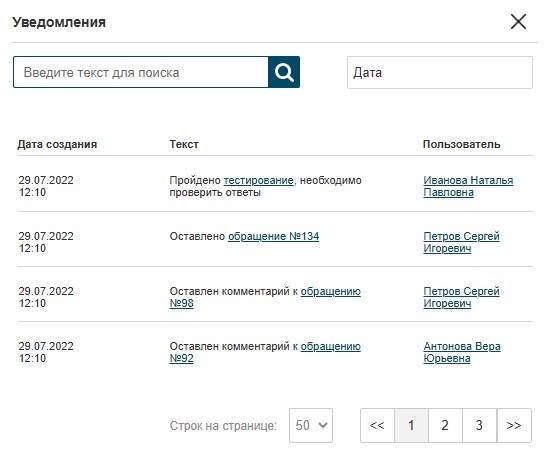
Task: Open user Антонова Вера Юрьевна
Action: click(x=462, y=352)
